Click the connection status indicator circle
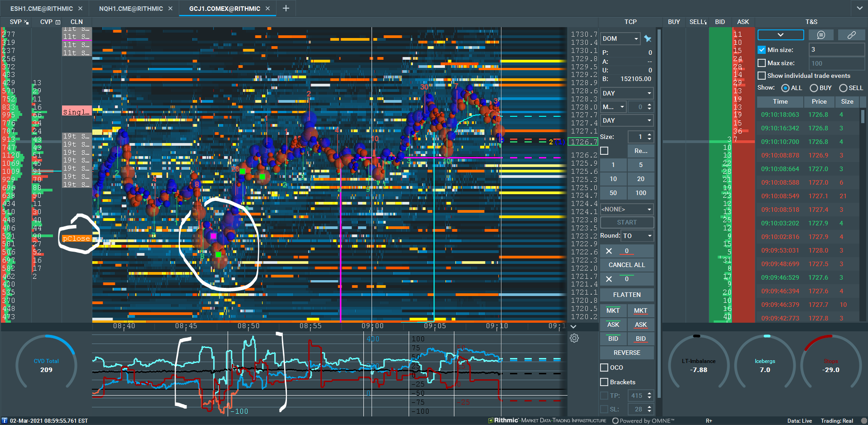 click(x=864, y=420)
